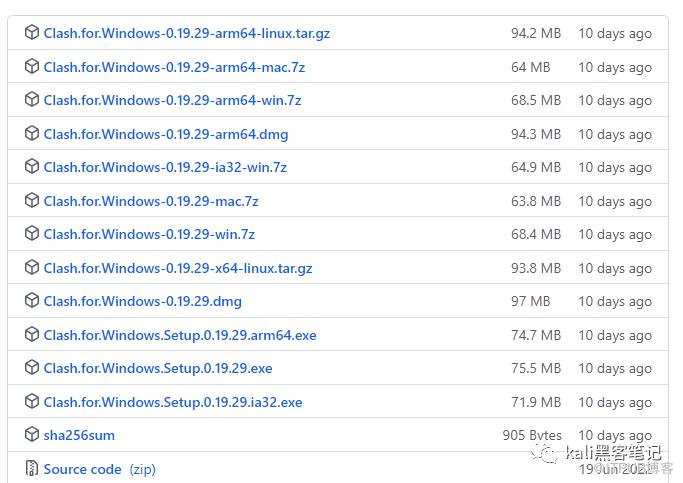This screenshot has height=483, width=683.
Task: Open the sha256sum file link
Action: [x=79, y=435]
